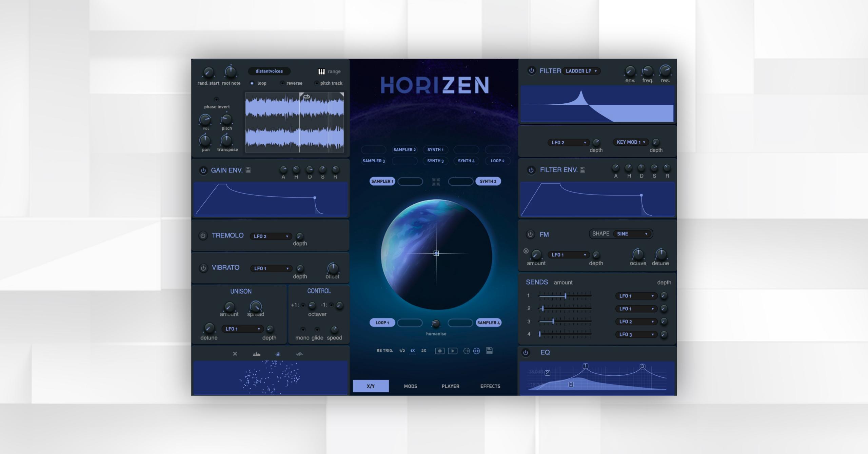
Task: Click the FM section power icon
Action: click(529, 234)
